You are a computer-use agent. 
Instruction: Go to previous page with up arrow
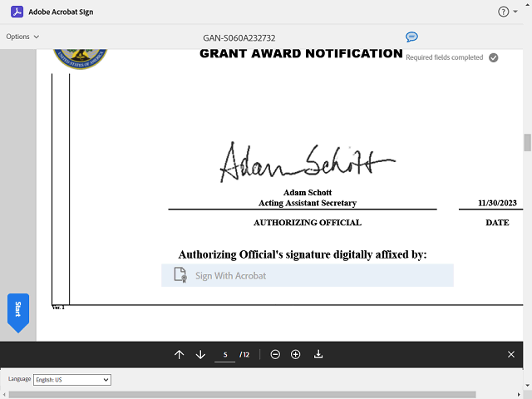click(x=180, y=355)
